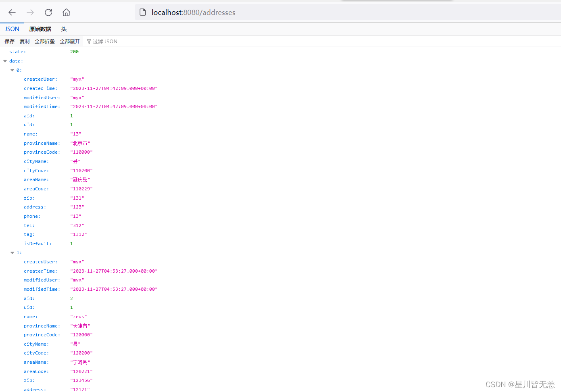The image size is (561, 392).
Task: Select item 0 address "123" value
Action: (77, 207)
